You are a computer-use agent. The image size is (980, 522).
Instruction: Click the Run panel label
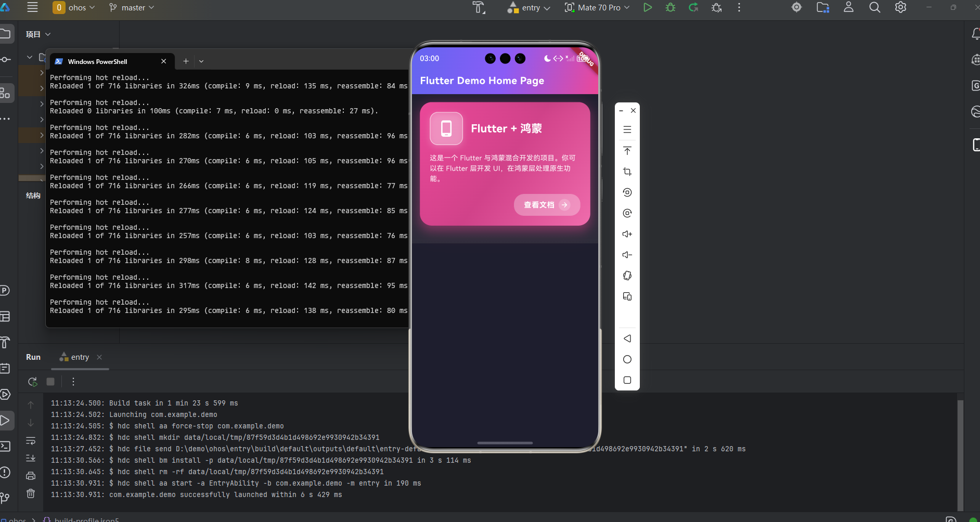(33, 357)
